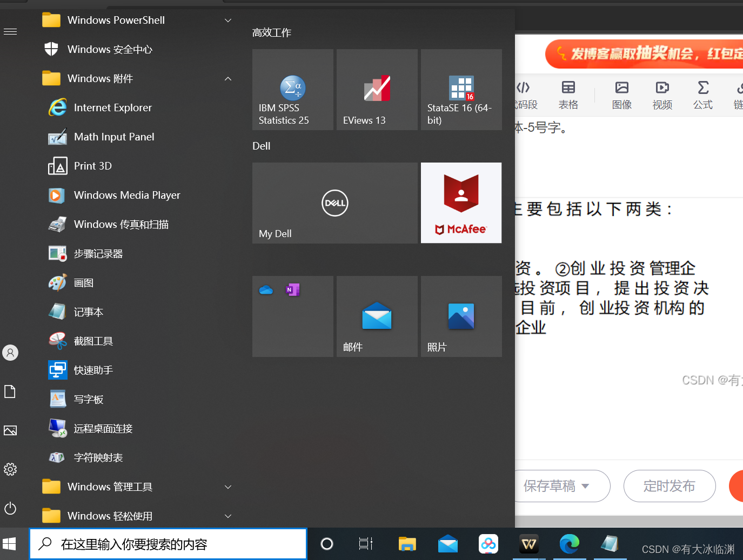Viewport: 743px width, 560px height.
Task: Open Mail on the taskbar
Action: coord(448,544)
